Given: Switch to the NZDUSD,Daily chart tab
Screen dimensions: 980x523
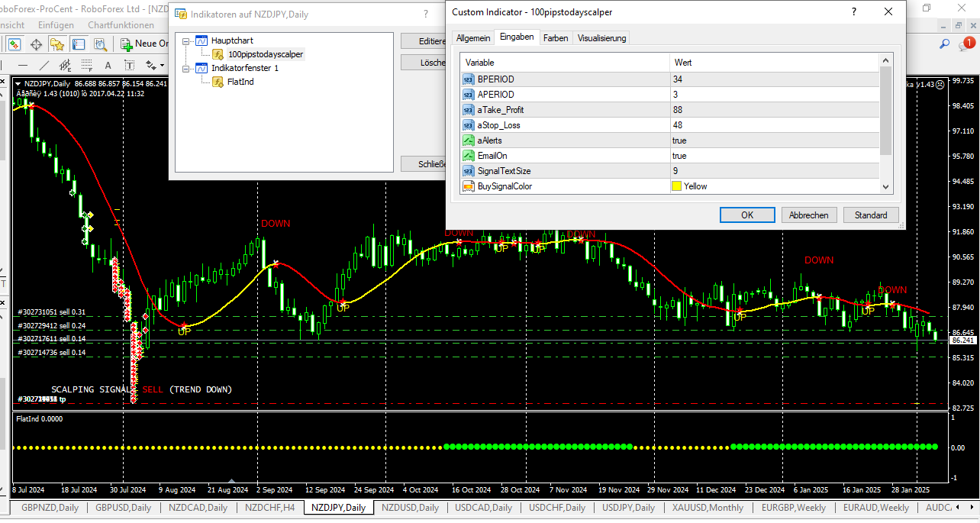Looking at the screenshot, I should pos(410,508).
